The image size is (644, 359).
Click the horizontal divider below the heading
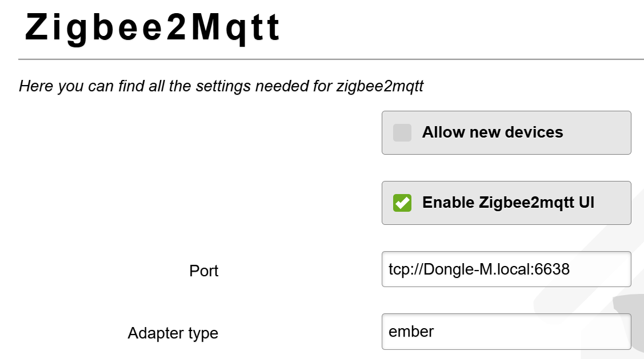331,59
